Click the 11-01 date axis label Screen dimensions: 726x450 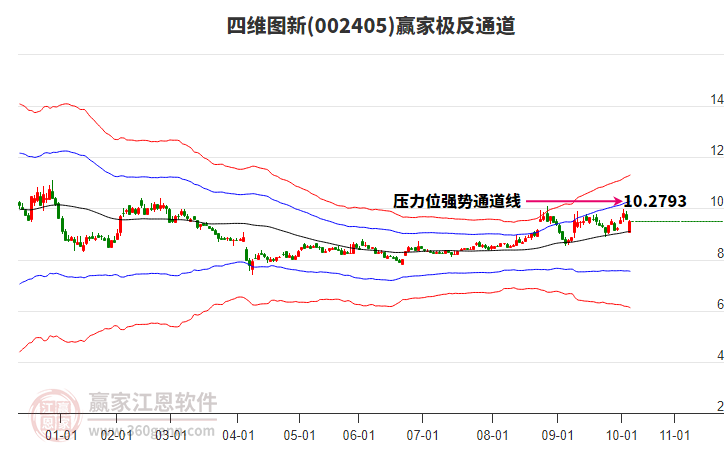(675, 435)
